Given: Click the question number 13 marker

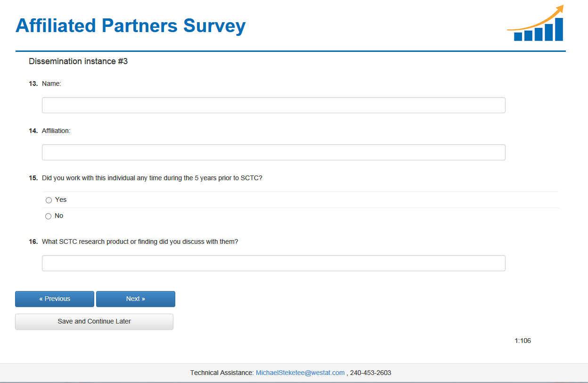Looking at the screenshot, I should [33, 83].
